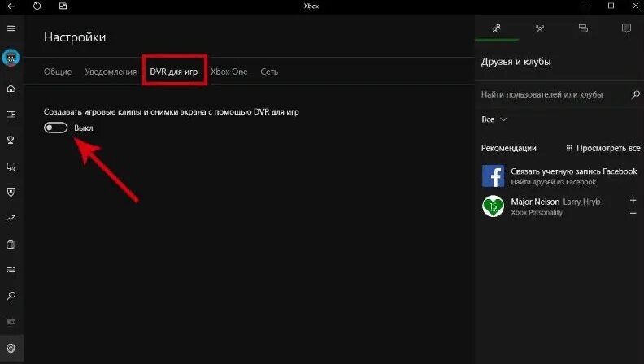Viewport: 644px width, 364px height.
Task: Open the Activity alerts icon in right panel
Action: (626, 28)
